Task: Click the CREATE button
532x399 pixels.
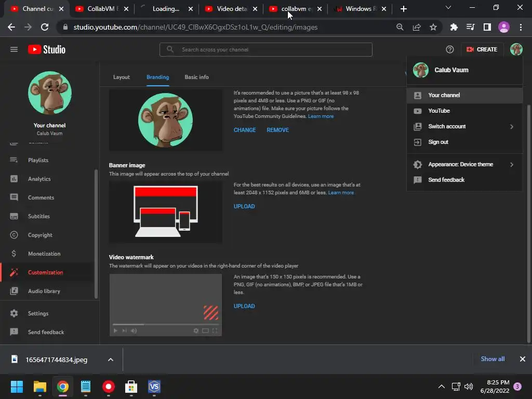Action: pyautogui.click(x=482, y=49)
